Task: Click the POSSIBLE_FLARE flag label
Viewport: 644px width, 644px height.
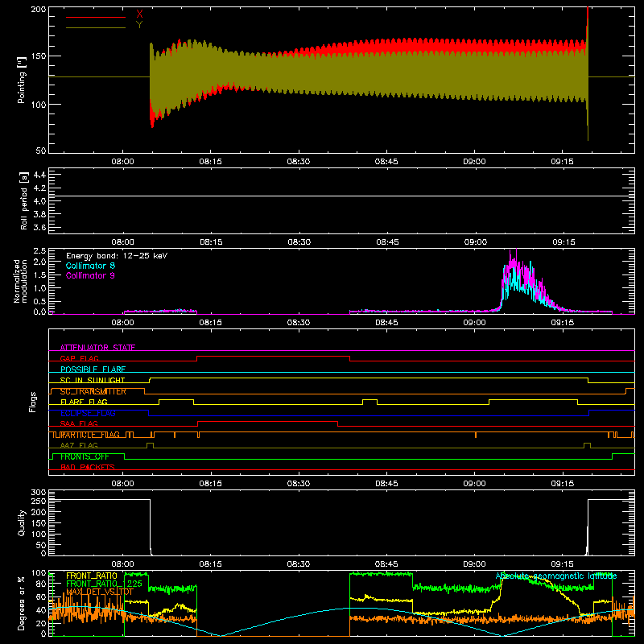Action: click(x=93, y=369)
